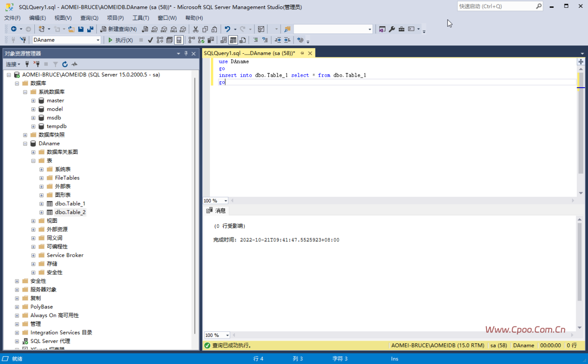This screenshot has height=364, width=588.
Task: Comment out selected lines icon
Action: tap(255, 40)
